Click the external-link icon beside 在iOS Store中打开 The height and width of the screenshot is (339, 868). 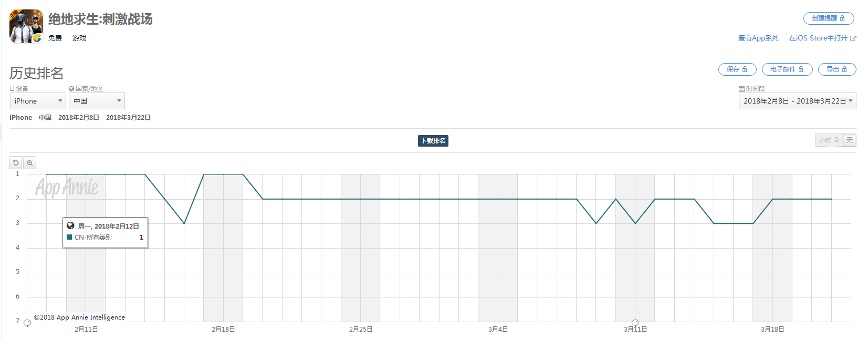click(x=853, y=38)
